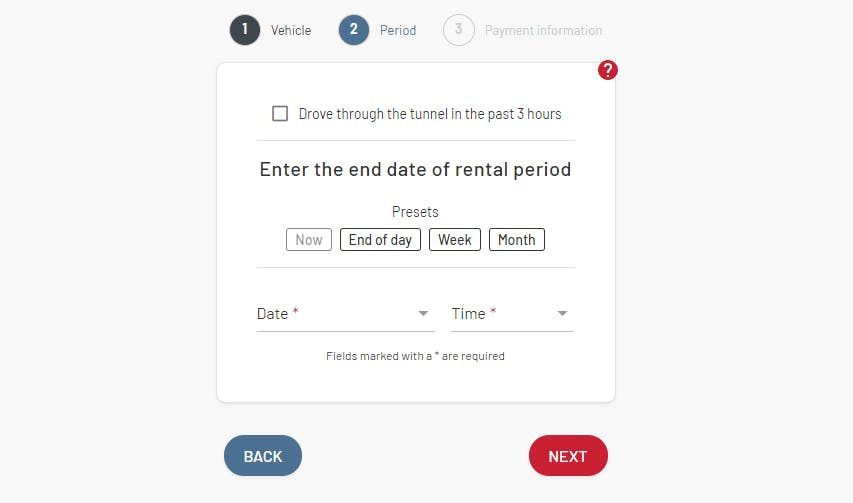Expand the Time dropdown arrow
Screen dimensions: 853x503
(563, 313)
